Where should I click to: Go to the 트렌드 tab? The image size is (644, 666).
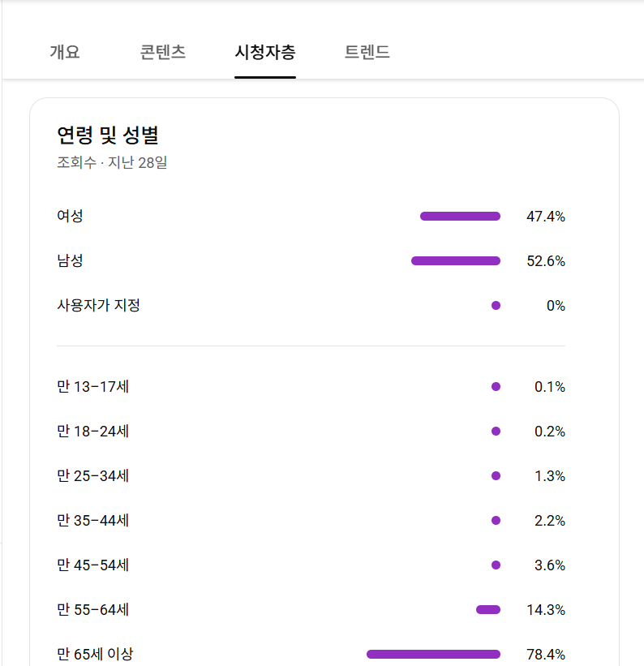click(367, 53)
